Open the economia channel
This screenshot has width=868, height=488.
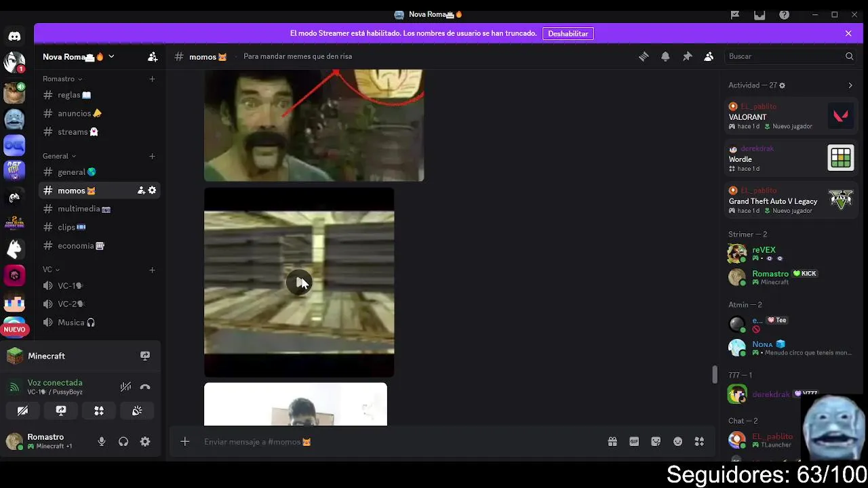pyautogui.click(x=99, y=246)
